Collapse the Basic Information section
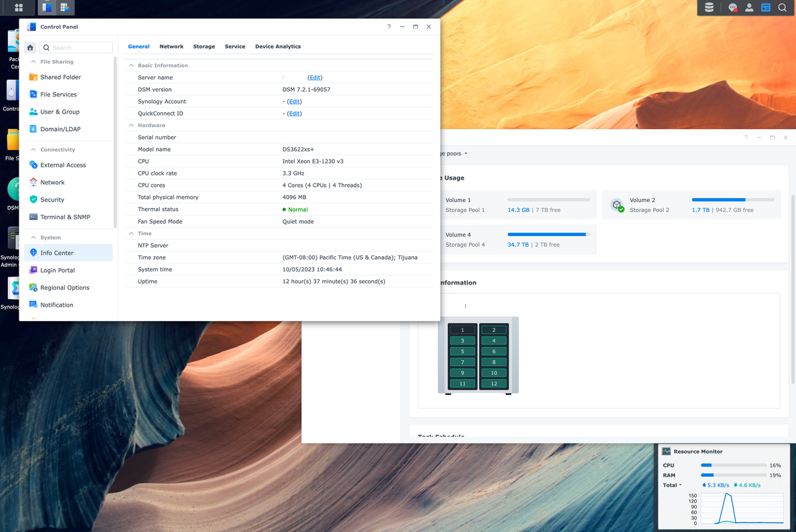The image size is (796, 532). (x=132, y=65)
